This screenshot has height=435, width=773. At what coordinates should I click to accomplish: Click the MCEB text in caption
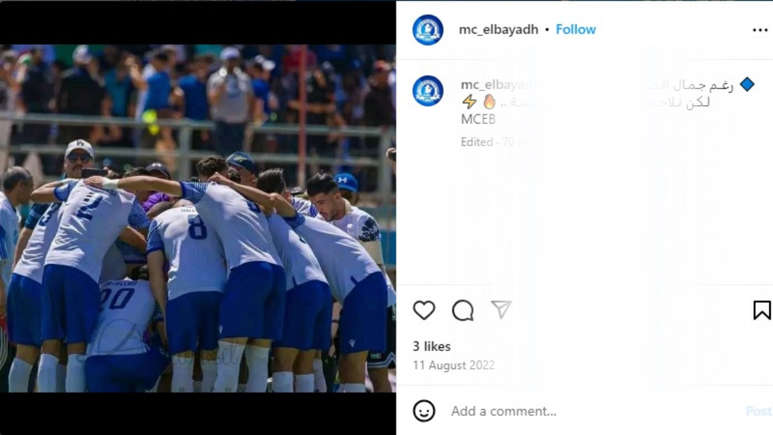point(478,119)
